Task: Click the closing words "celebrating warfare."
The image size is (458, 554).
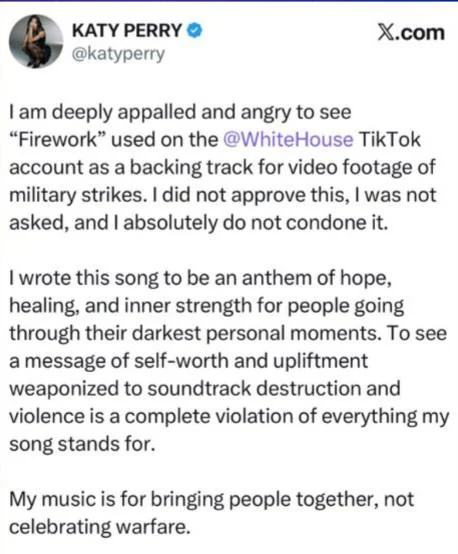Action: coord(100,527)
